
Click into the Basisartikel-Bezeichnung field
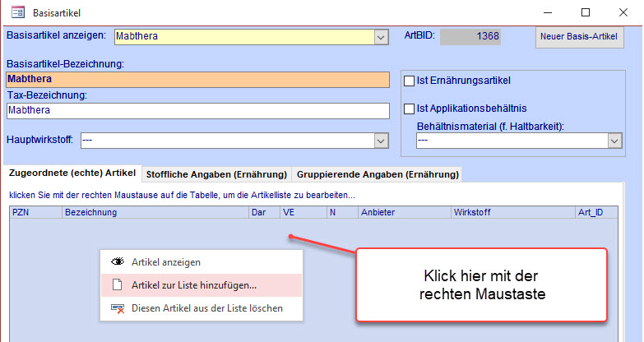[x=197, y=79]
